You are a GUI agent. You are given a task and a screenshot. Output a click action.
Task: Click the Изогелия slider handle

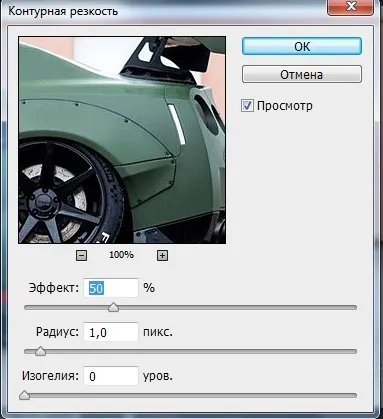[x=24, y=395]
